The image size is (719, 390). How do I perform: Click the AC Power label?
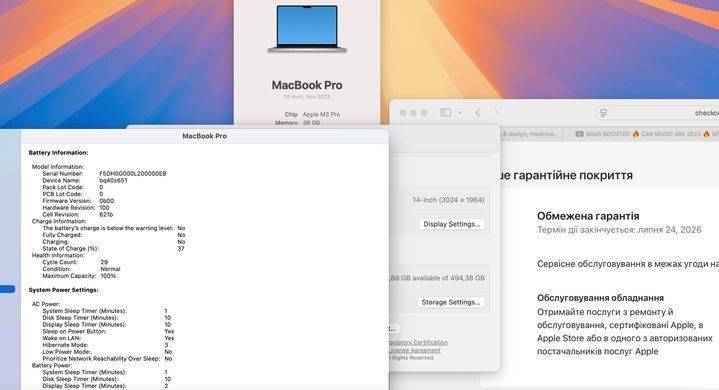point(46,304)
